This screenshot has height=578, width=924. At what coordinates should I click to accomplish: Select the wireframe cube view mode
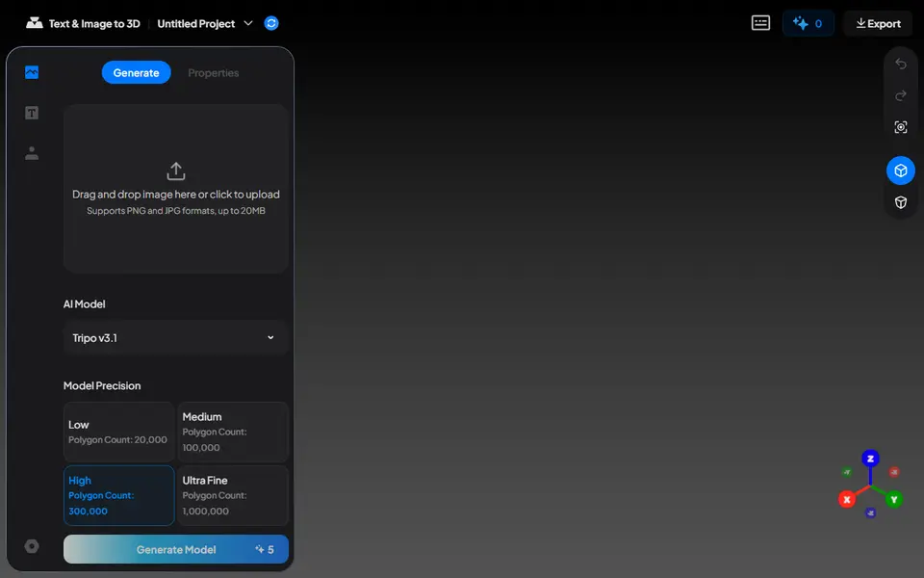901,202
